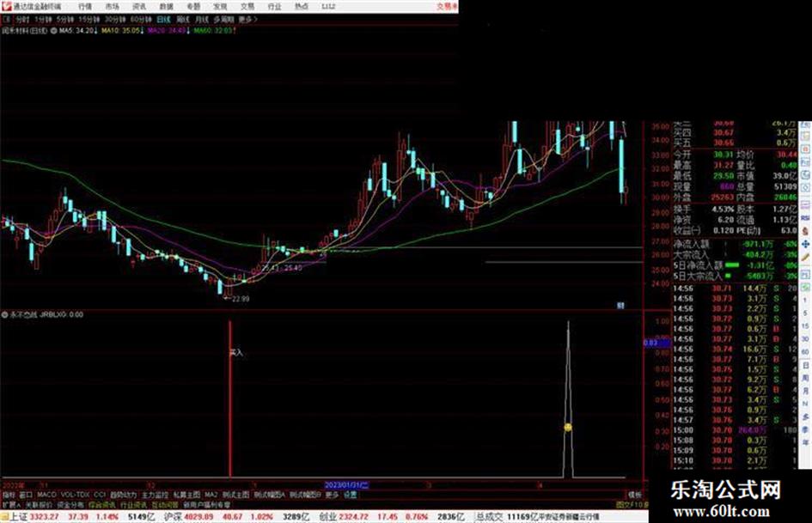Open the 指标 tab at the bottom
This screenshot has width=812, height=523.
click(x=9, y=495)
